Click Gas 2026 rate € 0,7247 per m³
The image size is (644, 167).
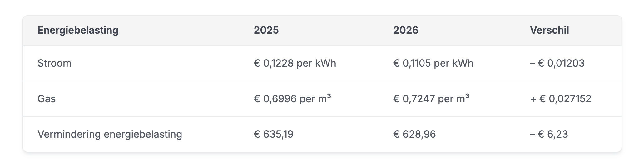[431, 99]
